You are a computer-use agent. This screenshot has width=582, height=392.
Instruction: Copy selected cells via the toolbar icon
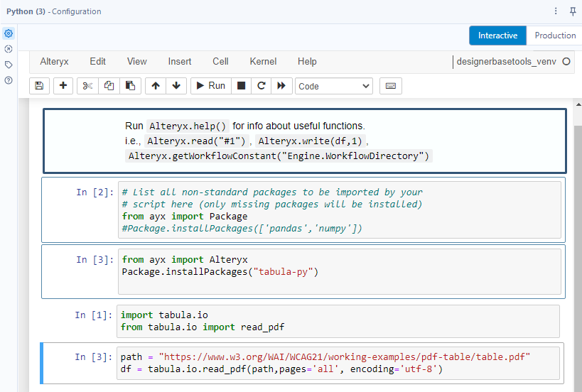109,86
